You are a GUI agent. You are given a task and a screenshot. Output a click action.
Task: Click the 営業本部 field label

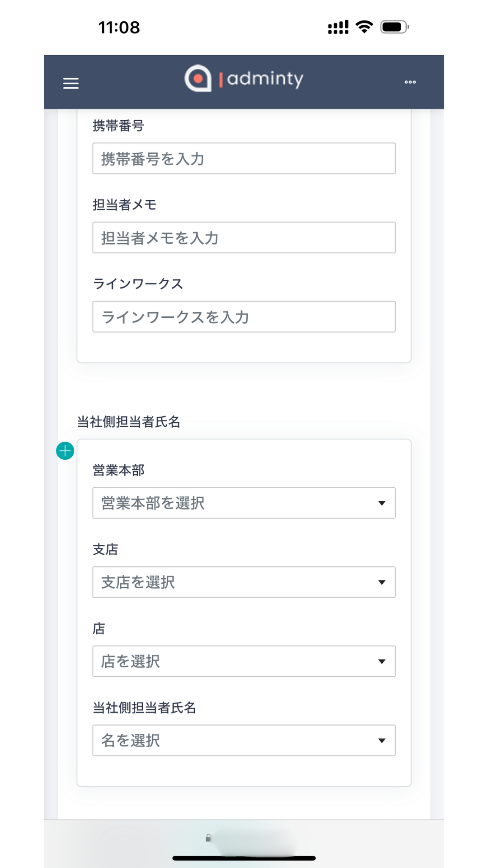pos(118,470)
